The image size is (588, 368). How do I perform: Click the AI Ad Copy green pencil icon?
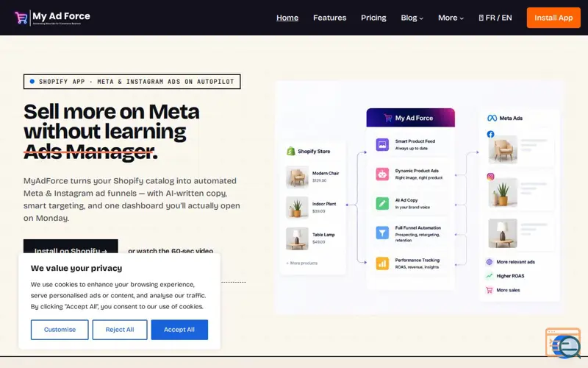click(382, 204)
